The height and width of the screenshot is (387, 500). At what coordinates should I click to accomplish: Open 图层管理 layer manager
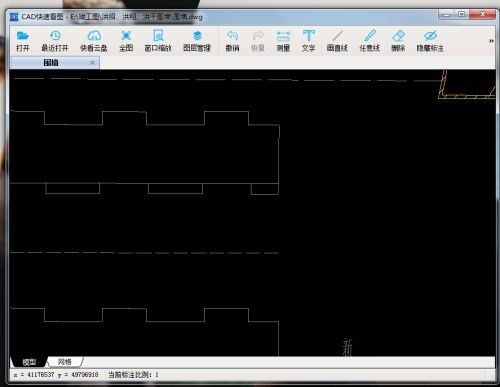pos(197,41)
